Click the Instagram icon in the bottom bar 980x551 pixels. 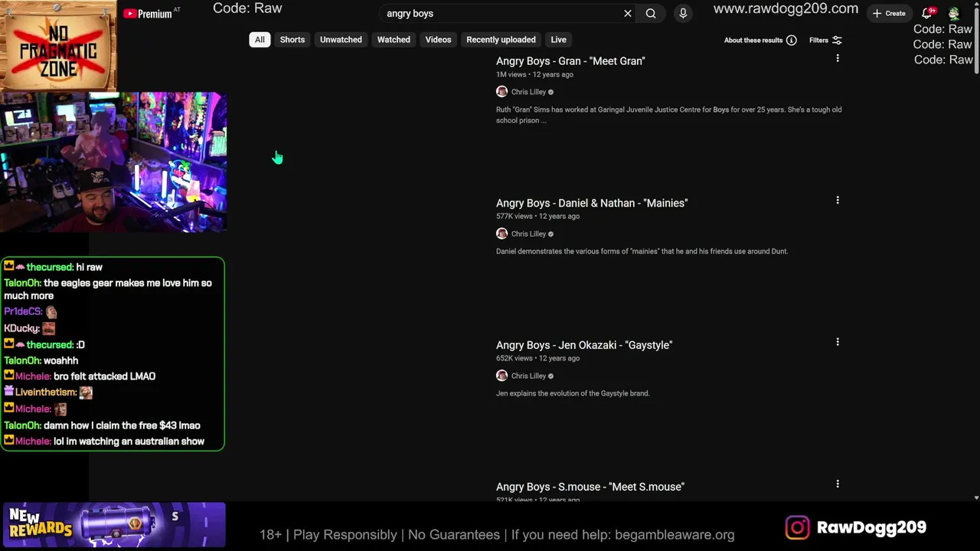click(797, 527)
